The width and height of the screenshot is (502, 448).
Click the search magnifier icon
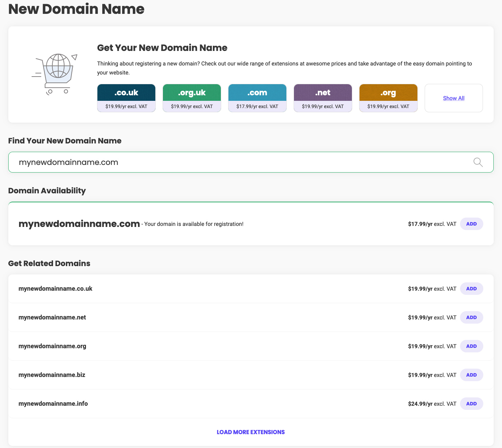478,162
